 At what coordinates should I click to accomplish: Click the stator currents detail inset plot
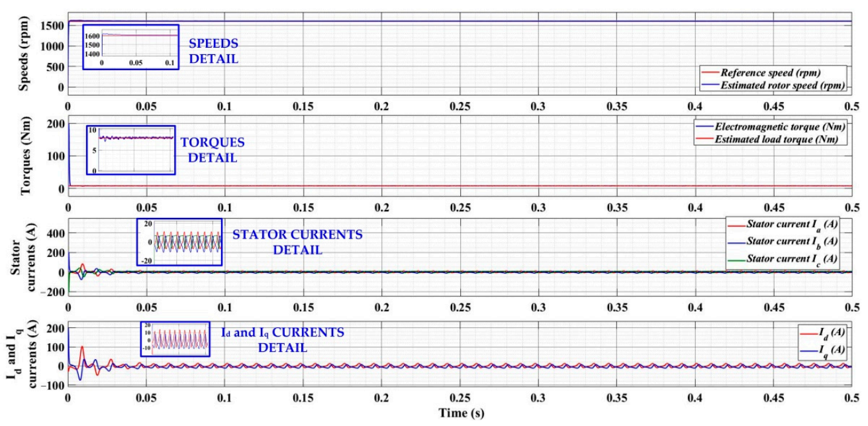[x=179, y=242]
